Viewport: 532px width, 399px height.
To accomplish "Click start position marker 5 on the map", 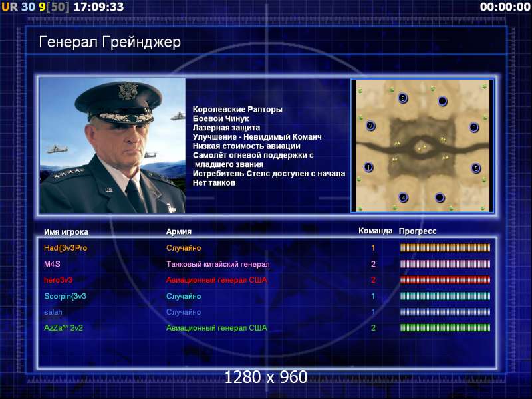I will point(476,168).
